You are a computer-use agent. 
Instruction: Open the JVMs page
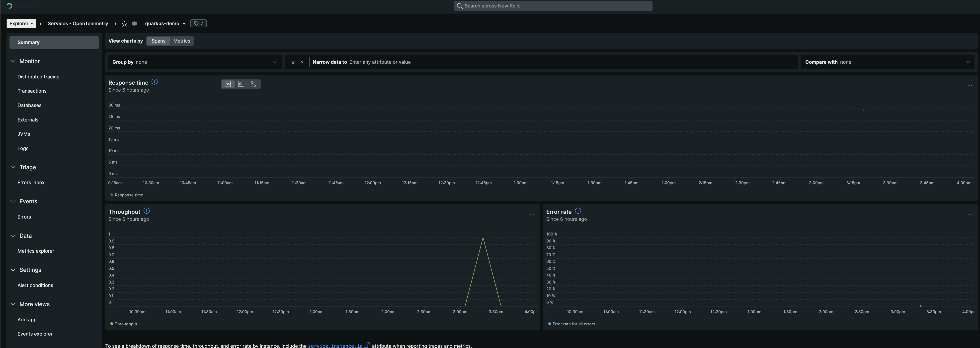24,134
